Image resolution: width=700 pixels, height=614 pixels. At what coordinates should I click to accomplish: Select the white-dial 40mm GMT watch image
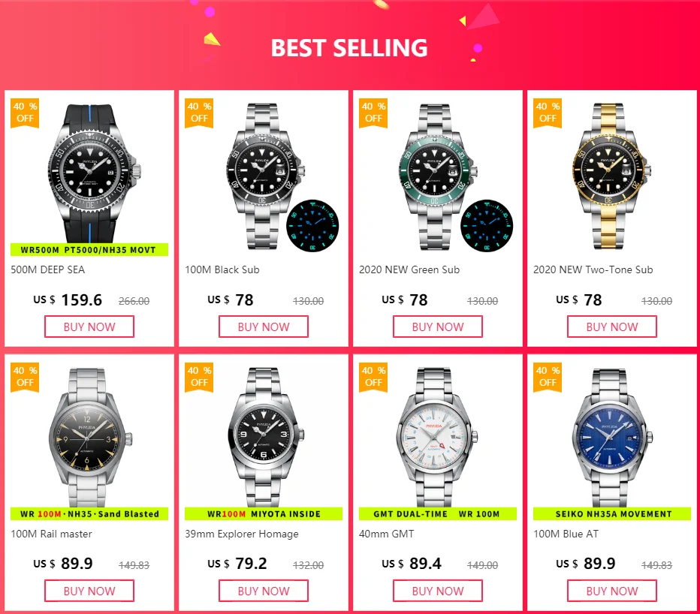point(437,438)
